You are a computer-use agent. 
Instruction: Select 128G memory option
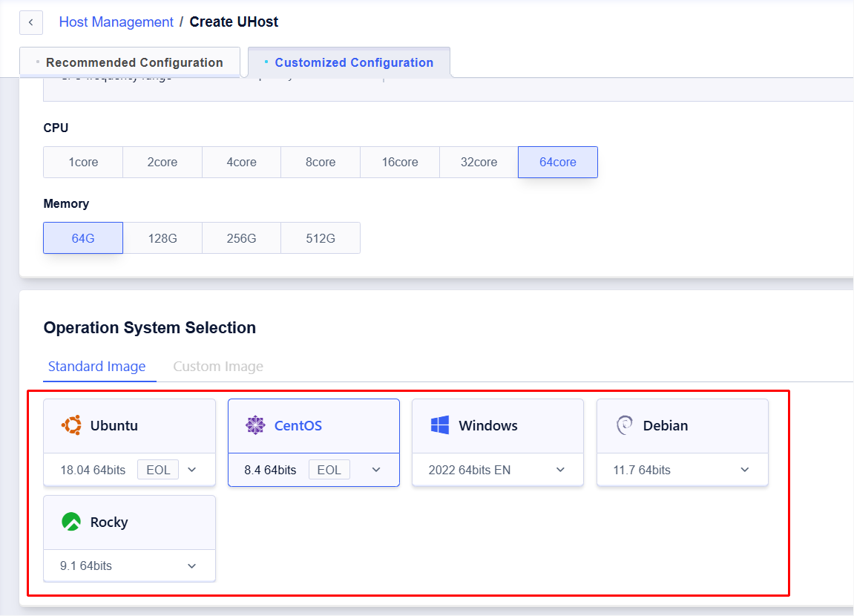point(162,238)
